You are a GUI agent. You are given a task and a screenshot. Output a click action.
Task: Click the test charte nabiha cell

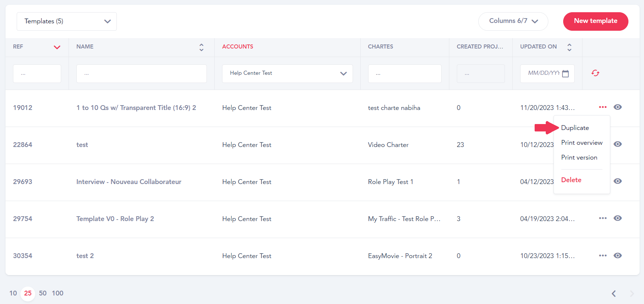[394, 108]
